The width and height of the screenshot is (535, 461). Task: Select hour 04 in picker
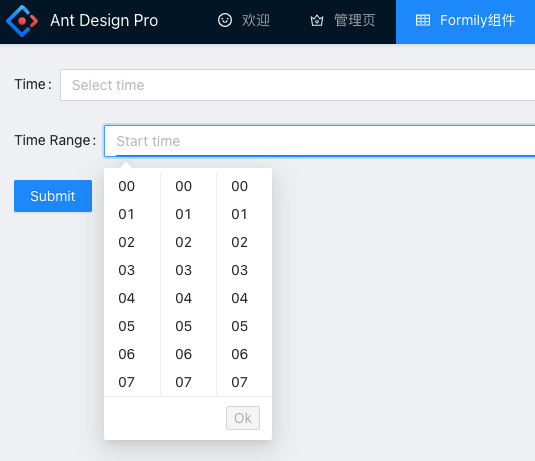[132, 298]
